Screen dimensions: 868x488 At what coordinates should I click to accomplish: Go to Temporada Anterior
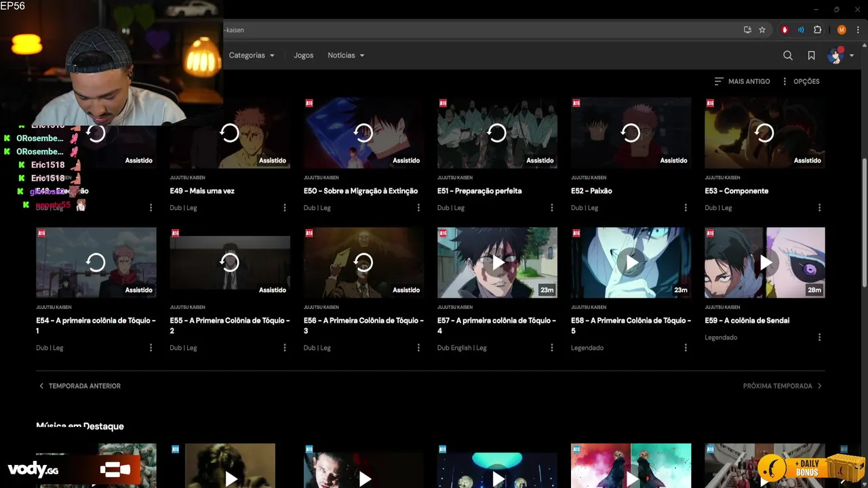pos(79,386)
